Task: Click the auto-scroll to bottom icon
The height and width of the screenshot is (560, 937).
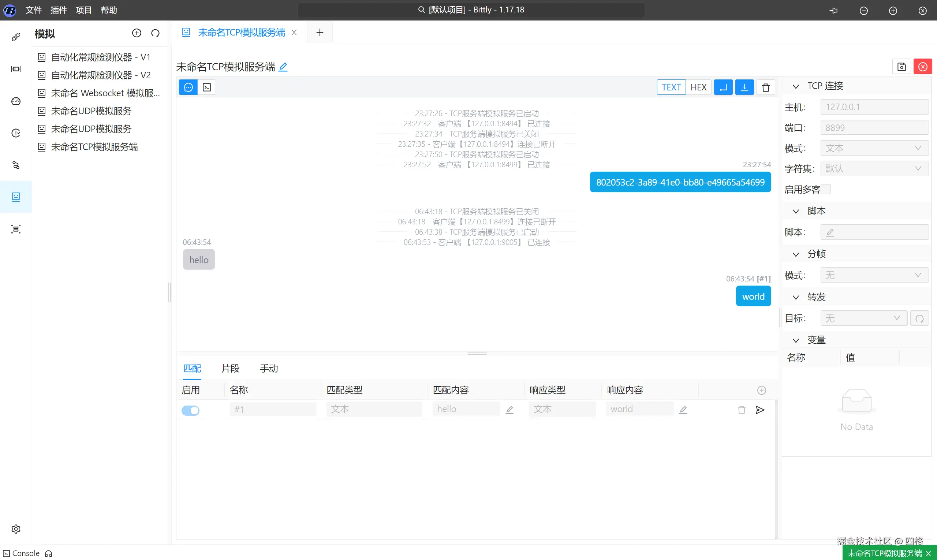Action: (744, 87)
